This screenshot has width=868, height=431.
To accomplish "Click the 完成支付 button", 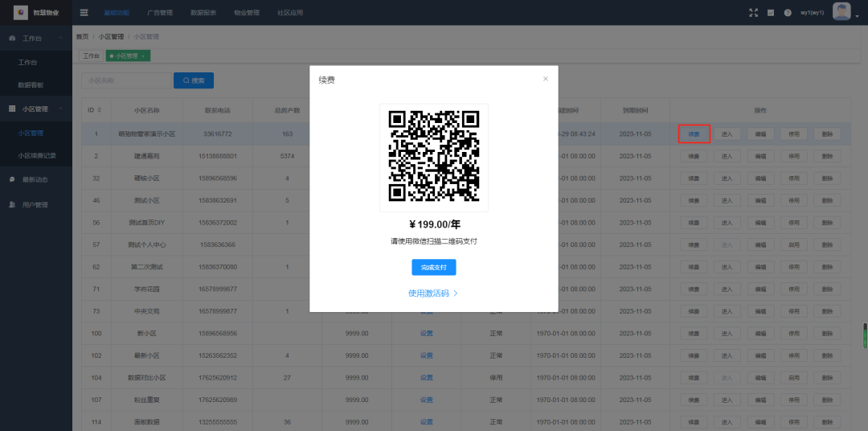I will 433,267.
